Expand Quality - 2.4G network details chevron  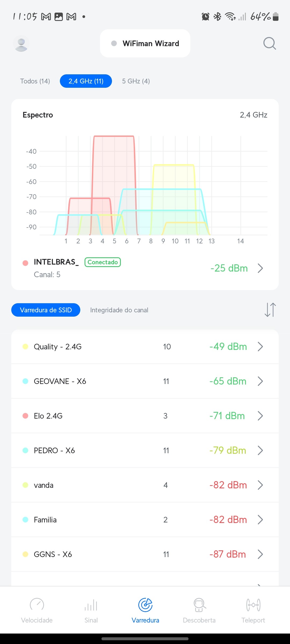coord(260,346)
